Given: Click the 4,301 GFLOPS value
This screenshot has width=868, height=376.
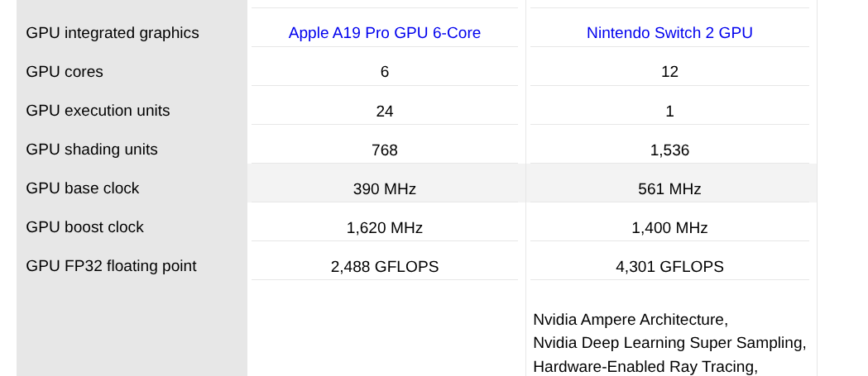Looking at the screenshot, I should [x=669, y=267].
